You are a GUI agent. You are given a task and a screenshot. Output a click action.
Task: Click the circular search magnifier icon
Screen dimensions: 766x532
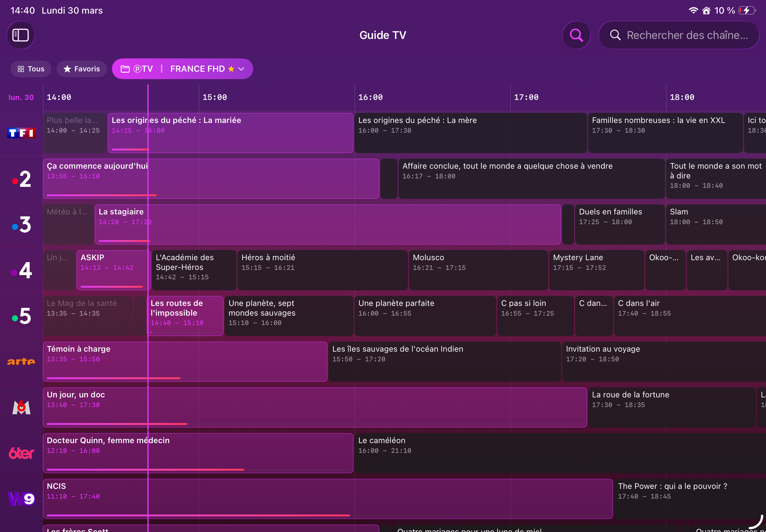coord(576,35)
